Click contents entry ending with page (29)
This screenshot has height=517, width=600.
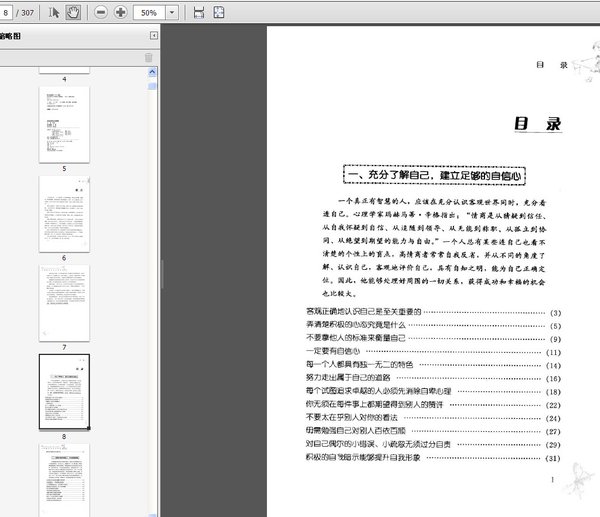coord(434,445)
